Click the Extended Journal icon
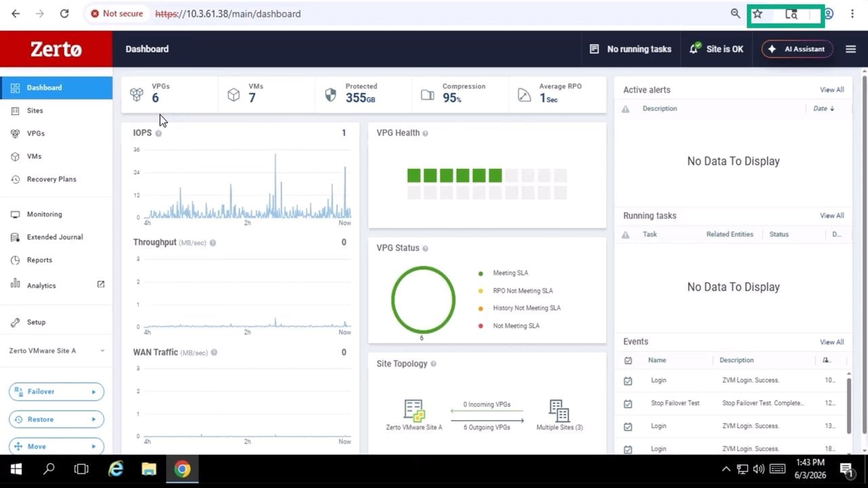 click(x=15, y=237)
